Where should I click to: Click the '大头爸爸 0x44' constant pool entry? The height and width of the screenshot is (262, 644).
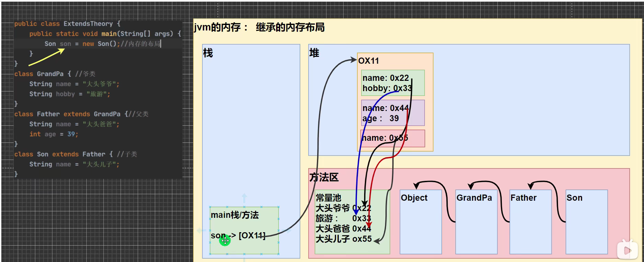(343, 228)
